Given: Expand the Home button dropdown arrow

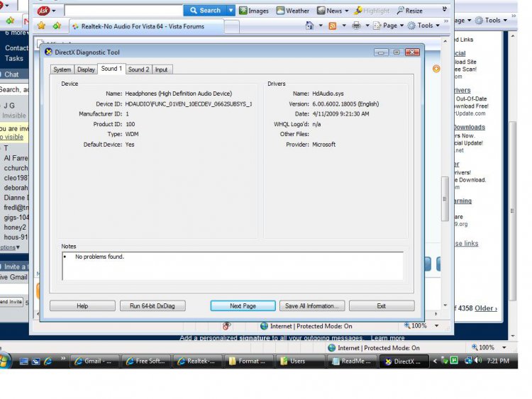Looking at the screenshot, I should [321, 26].
